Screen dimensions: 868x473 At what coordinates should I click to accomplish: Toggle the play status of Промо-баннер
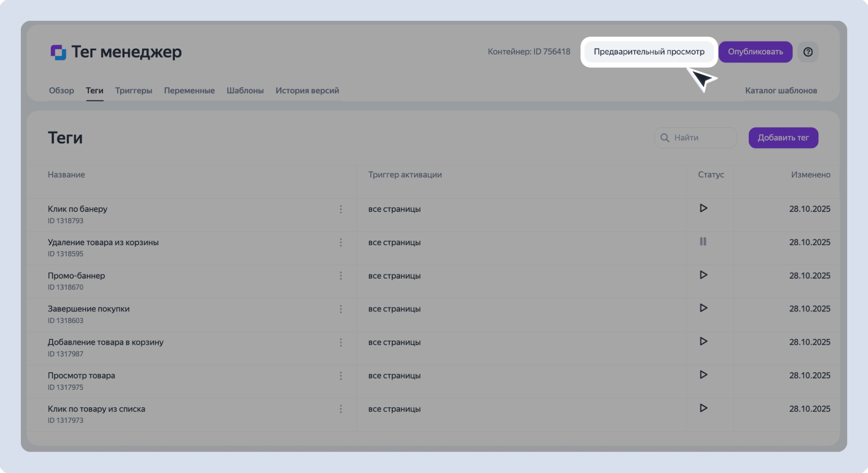point(703,275)
